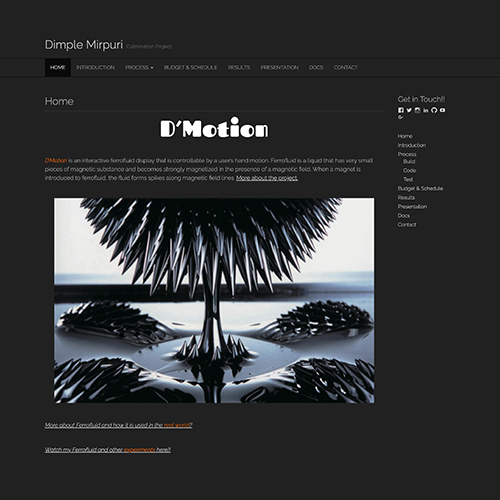500x500 pixels.
Task: Open Budget & Schedule in navigation bar
Action: pos(190,68)
